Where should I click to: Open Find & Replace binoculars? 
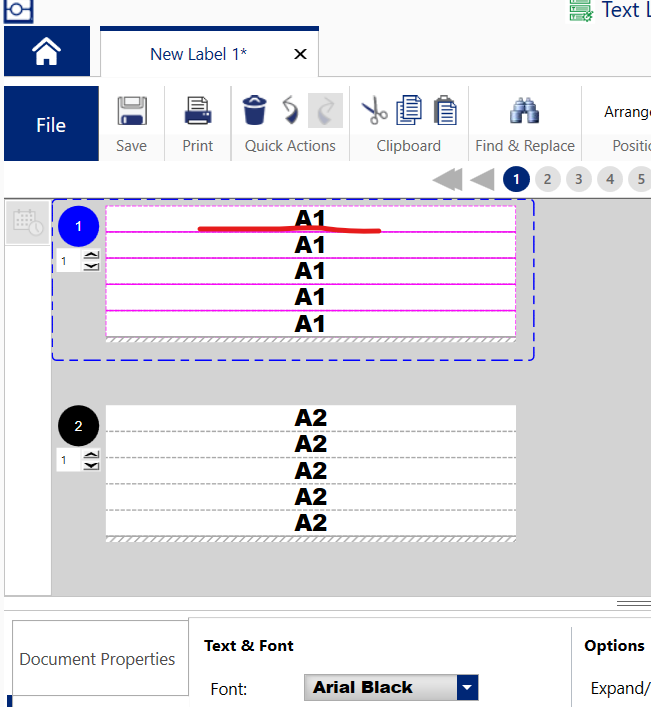[x=524, y=110]
